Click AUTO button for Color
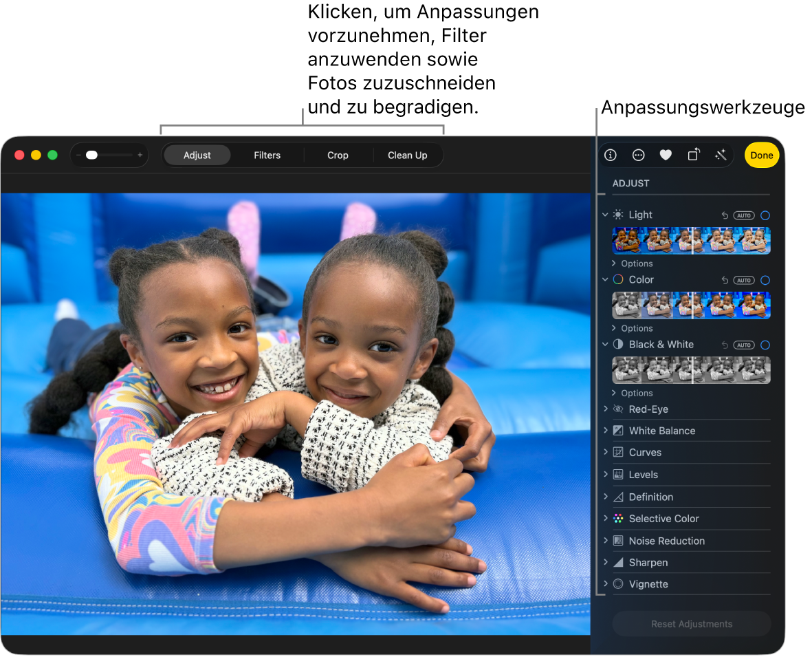 coord(743,280)
